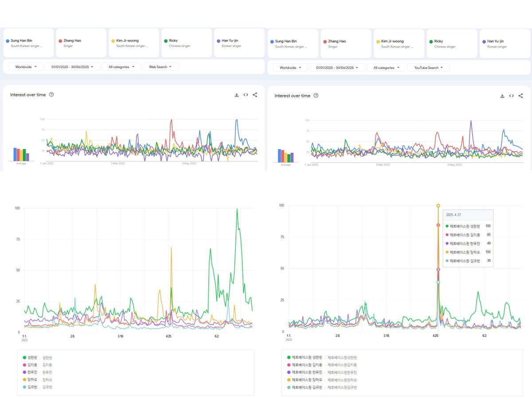Open embed code in YouTube Search panel
This screenshot has width=532, height=398.
point(511,96)
